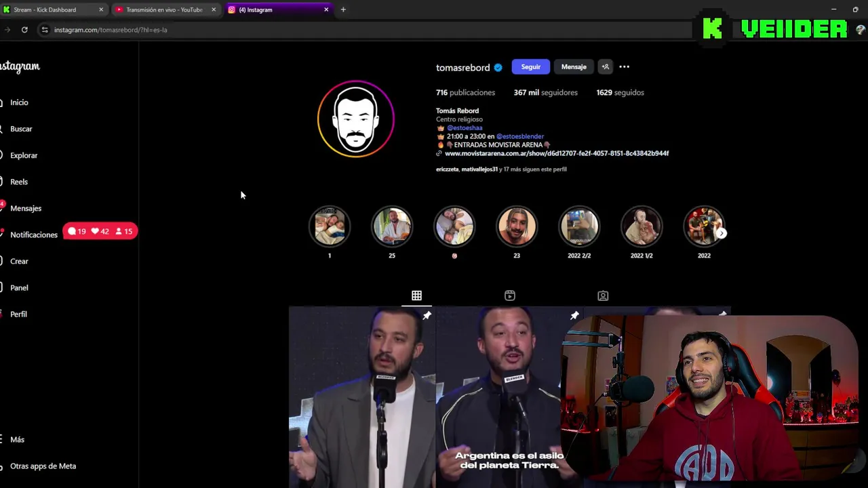Open first pinned post with gray blazer

click(x=362, y=397)
